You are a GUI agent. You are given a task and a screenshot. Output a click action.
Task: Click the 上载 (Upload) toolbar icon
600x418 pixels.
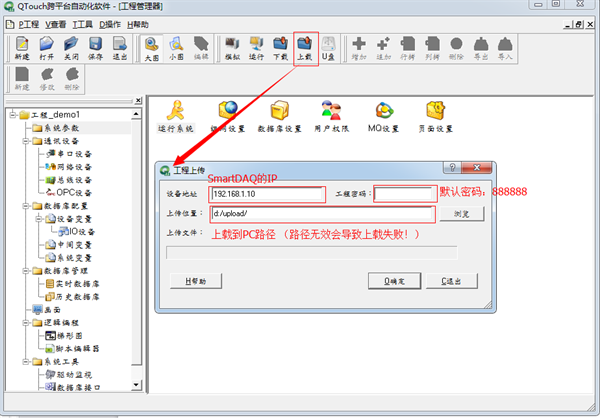tap(306, 49)
